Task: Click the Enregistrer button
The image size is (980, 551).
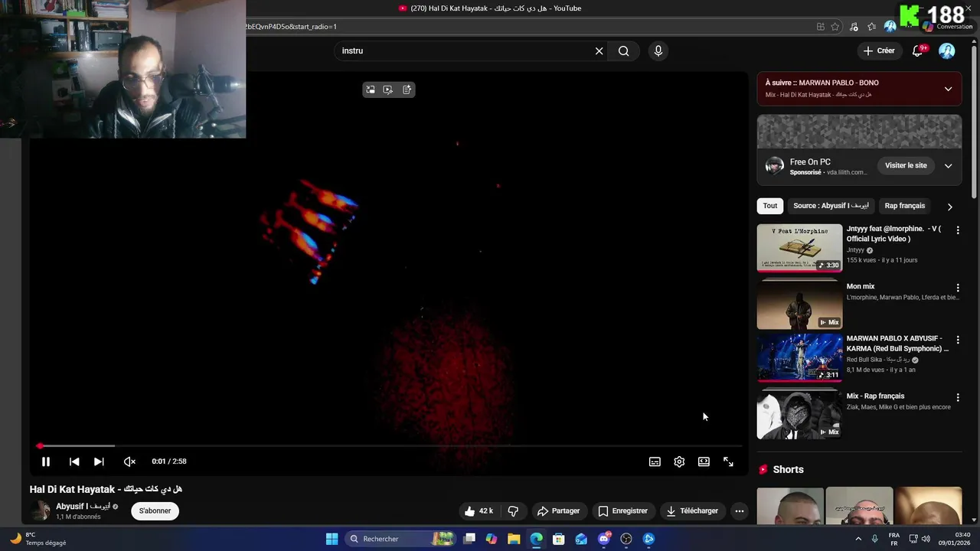Action: 622,510
